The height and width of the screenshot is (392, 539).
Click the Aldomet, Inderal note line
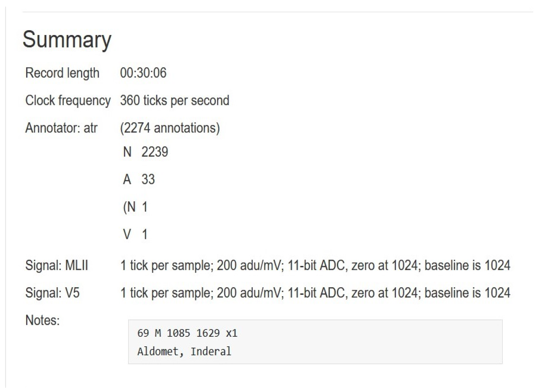pyautogui.click(x=184, y=351)
